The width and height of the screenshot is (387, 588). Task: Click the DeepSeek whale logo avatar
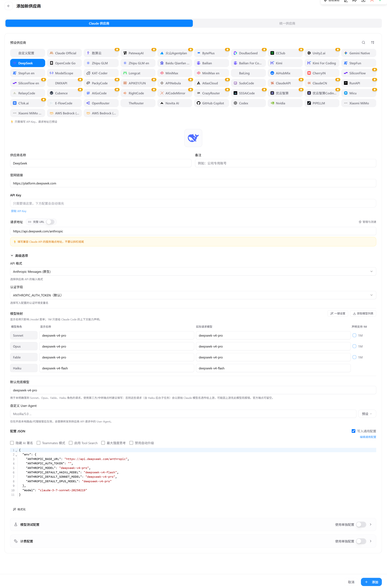click(193, 138)
